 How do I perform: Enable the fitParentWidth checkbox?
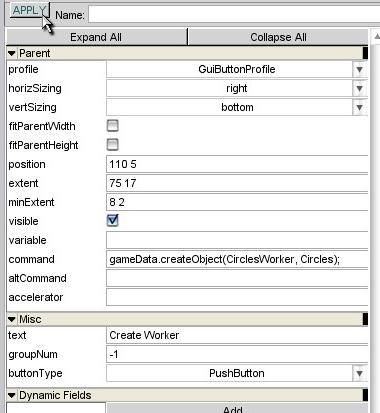113,126
